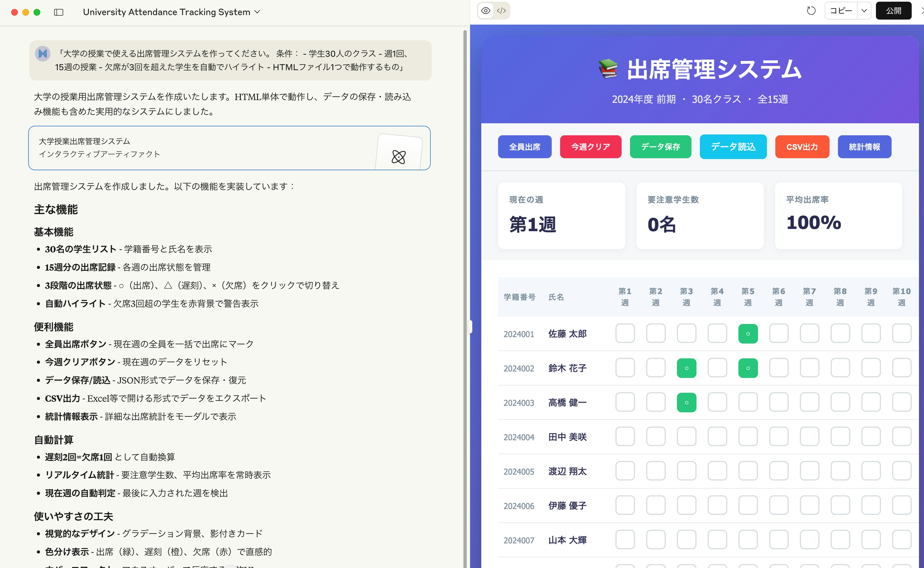Expand the コピー button dropdown arrow
The image size is (924, 568).
864,11
